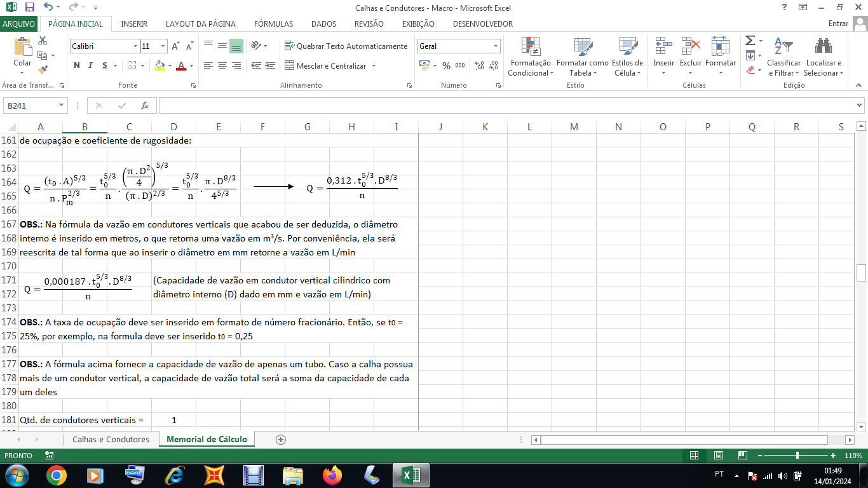Switch to Calhas e Condutores sheet
The height and width of the screenshot is (488, 868).
click(x=111, y=439)
